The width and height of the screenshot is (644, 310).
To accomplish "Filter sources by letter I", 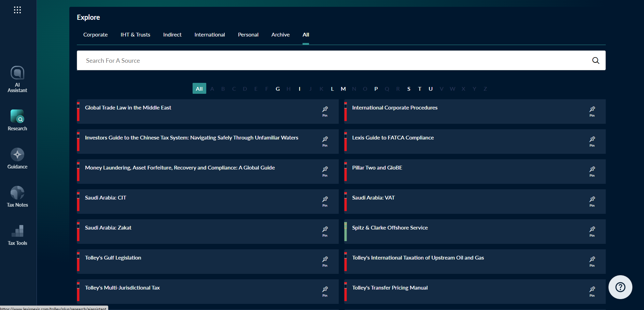I will pyautogui.click(x=299, y=89).
